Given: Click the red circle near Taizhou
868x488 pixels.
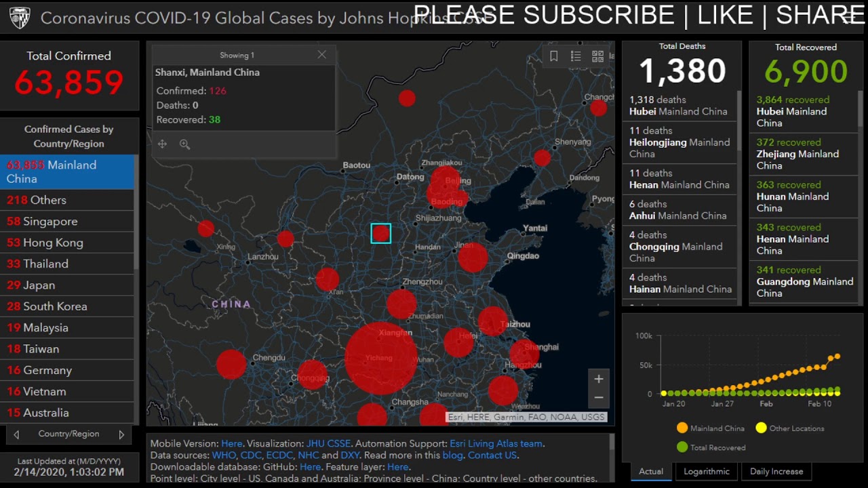Looking at the screenshot, I should coord(492,321).
